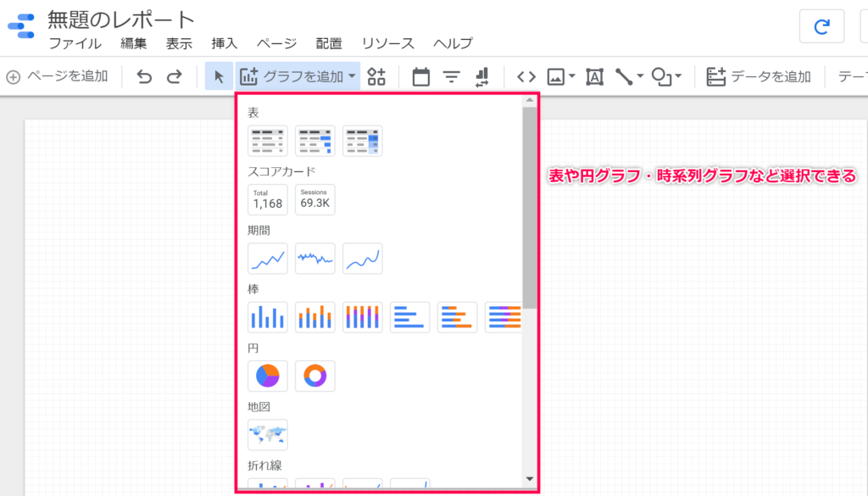Select the line drawing tool
The height and width of the screenshot is (496, 868).
[624, 77]
